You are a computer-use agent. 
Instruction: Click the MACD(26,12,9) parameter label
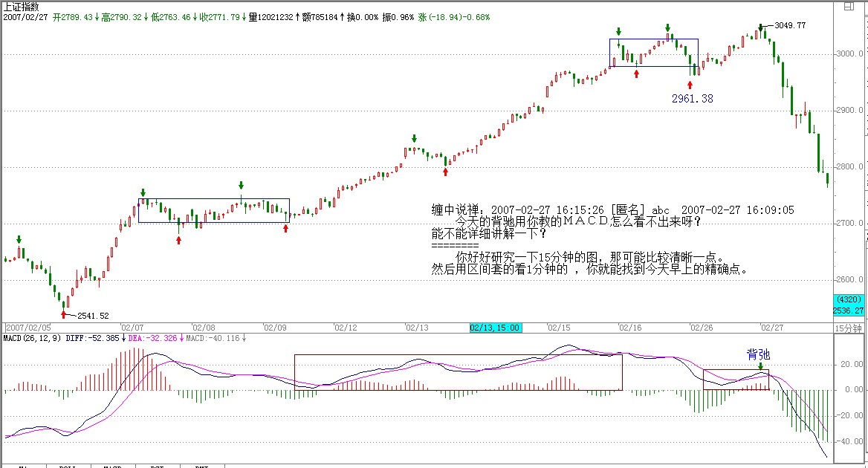pos(30,338)
